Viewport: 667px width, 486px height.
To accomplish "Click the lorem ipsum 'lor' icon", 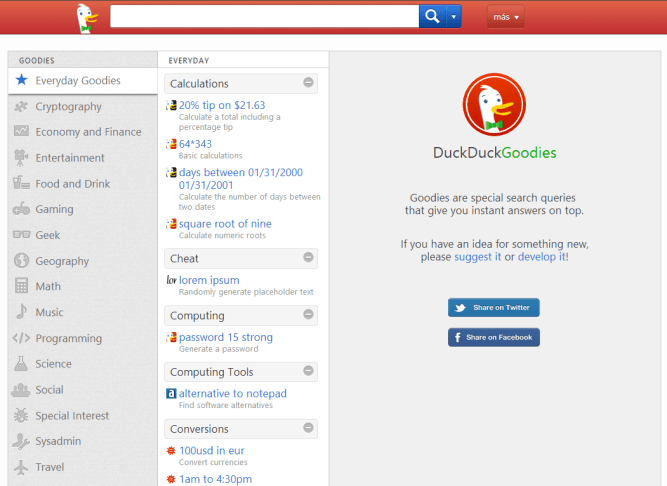I will (x=171, y=280).
